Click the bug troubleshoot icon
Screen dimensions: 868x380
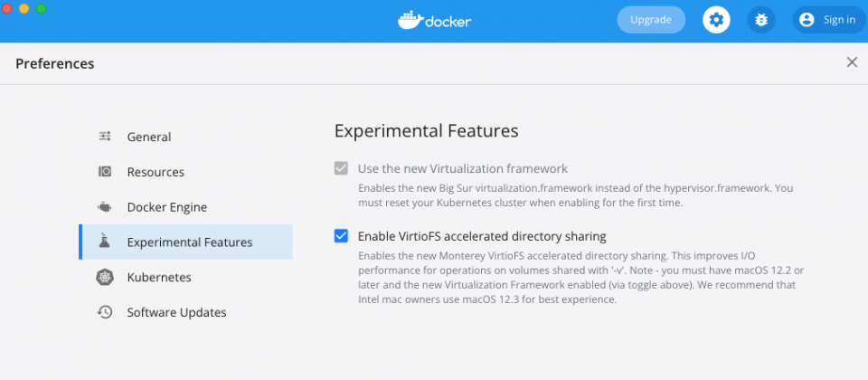pos(761,20)
